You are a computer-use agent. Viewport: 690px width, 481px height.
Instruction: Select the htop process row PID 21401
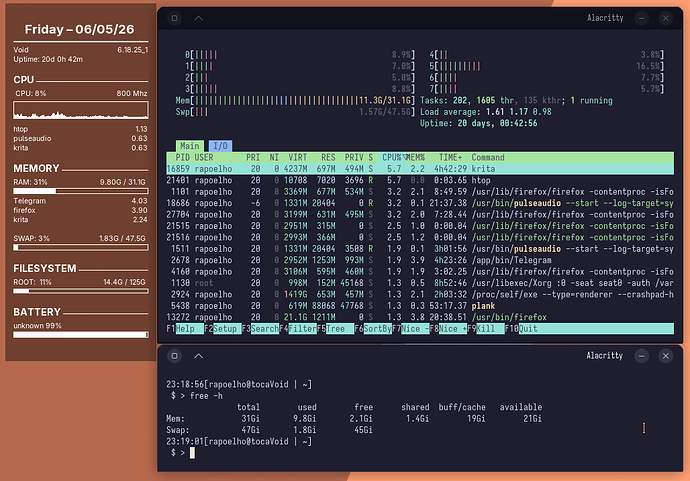420,180
